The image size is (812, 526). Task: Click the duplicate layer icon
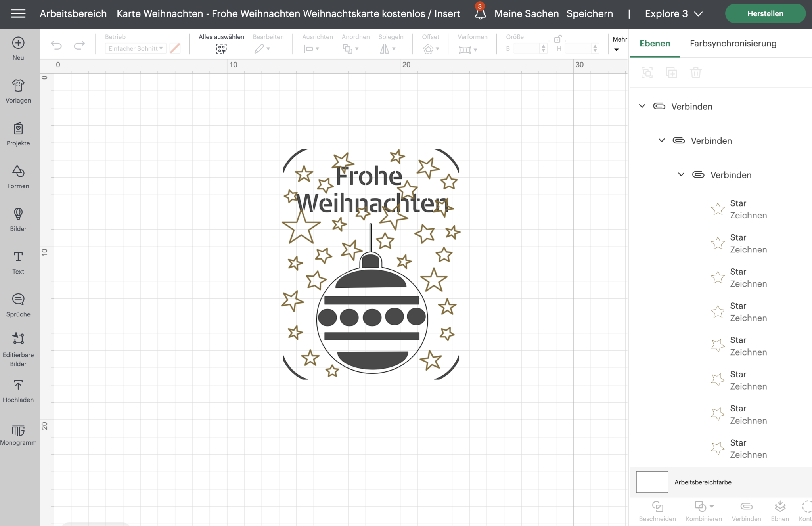click(x=671, y=73)
